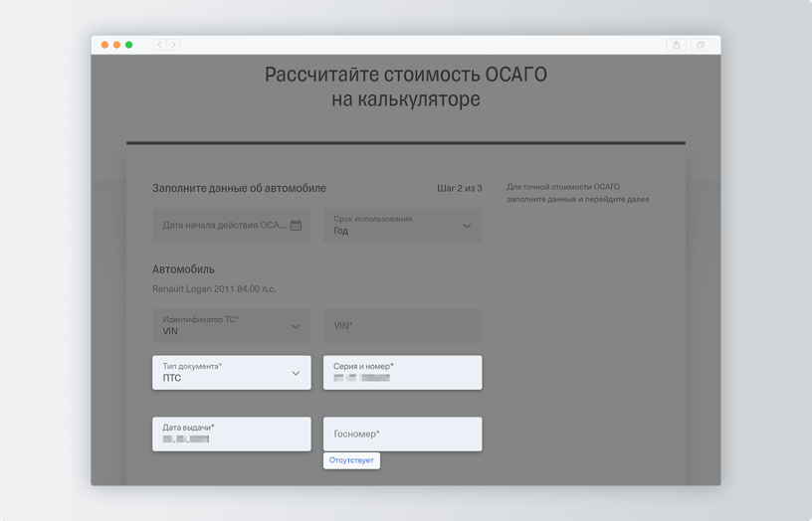Open the share icon in the browser toolbar
The width and height of the screenshot is (812, 521).
[677, 45]
